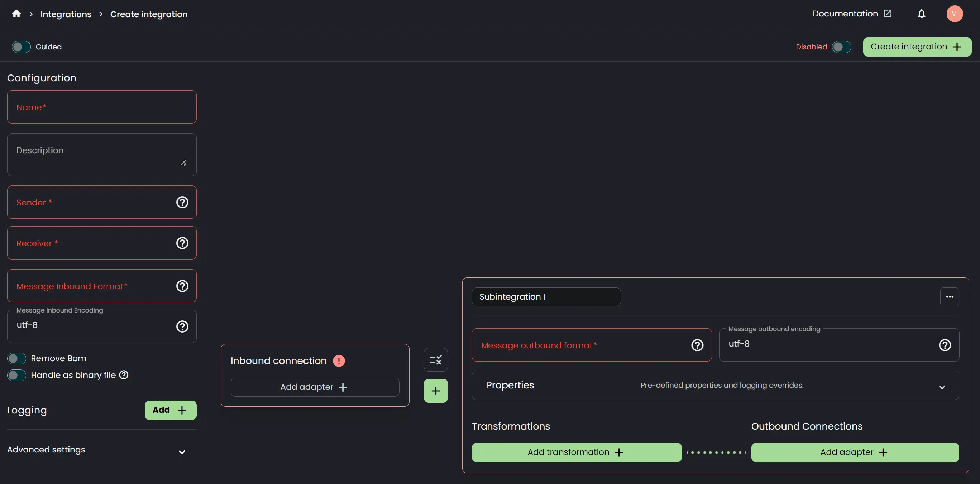Open the Message Inbound Format dropdown
This screenshot has height=484, width=980.
(102, 286)
